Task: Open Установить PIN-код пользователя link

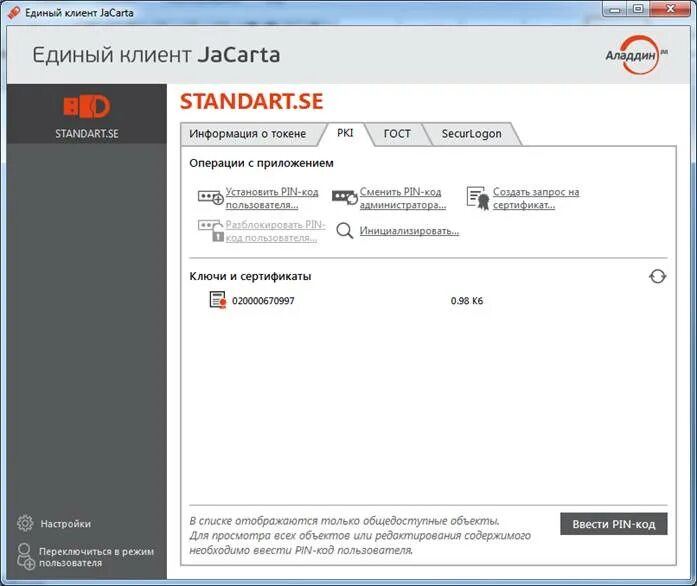Action: tap(272, 198)
